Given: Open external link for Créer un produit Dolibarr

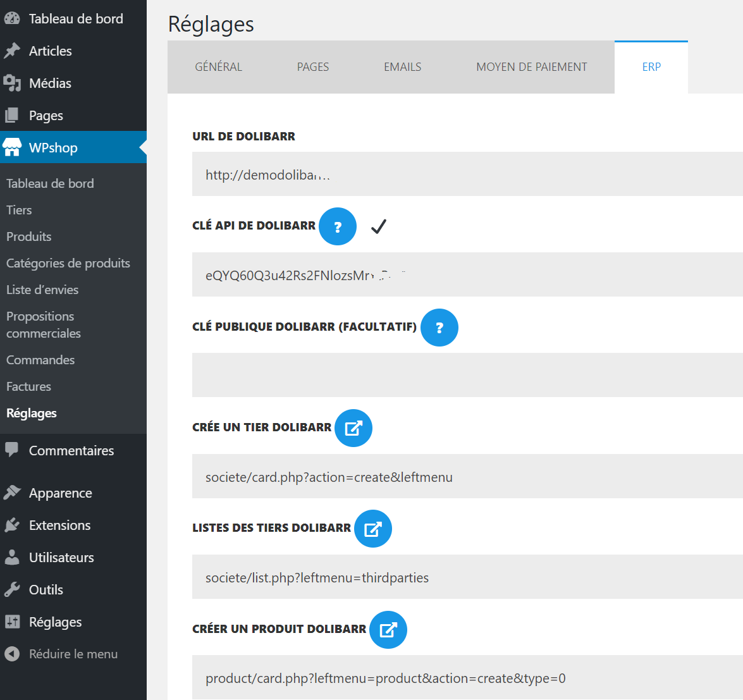Looking at the screenshot, I should pos(388,630).
